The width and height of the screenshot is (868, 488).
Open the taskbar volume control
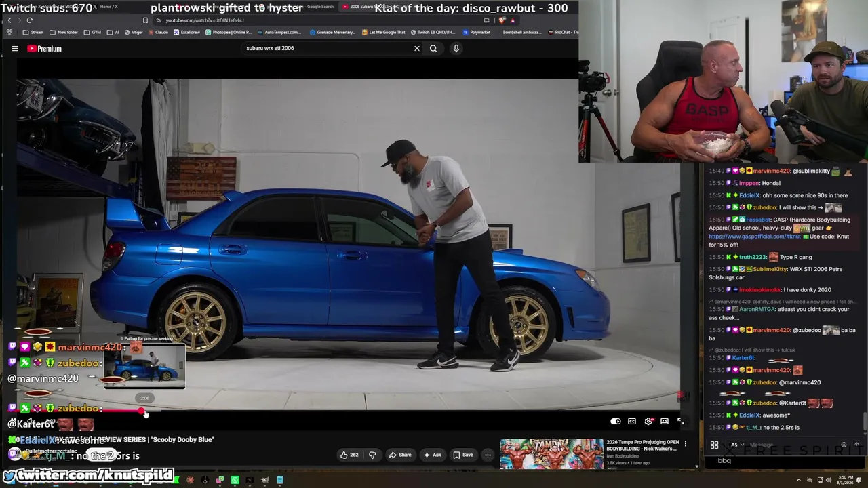coord(828,481)
